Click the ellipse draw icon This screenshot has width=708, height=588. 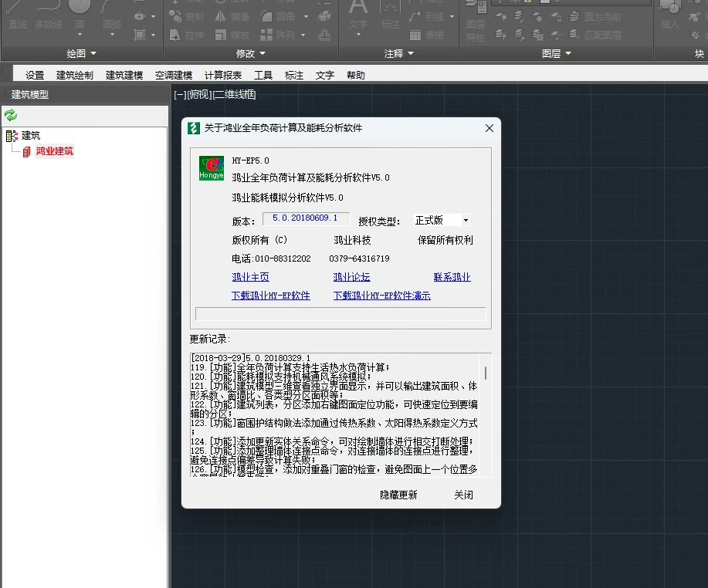point(140,16)
